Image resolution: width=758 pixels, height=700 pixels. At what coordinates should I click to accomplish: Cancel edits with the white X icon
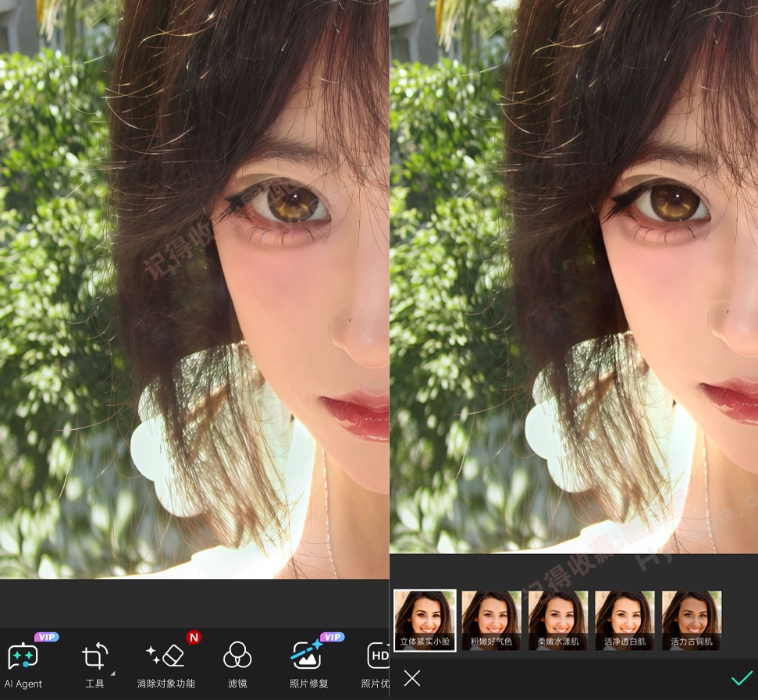click(412, 678)
